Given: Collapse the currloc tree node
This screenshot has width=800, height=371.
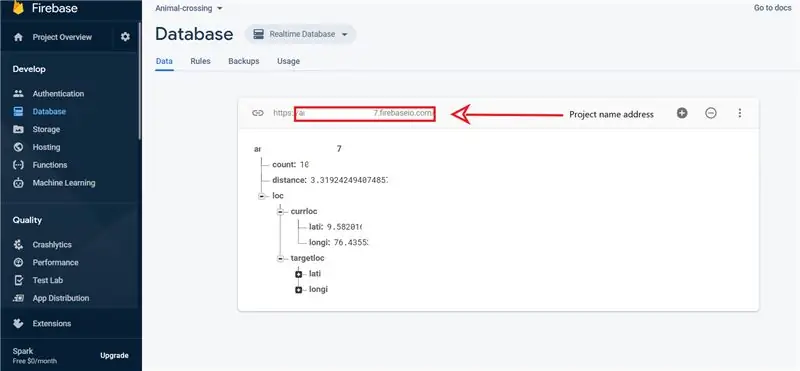Looking at the screenshot, I should click(280, 211).
